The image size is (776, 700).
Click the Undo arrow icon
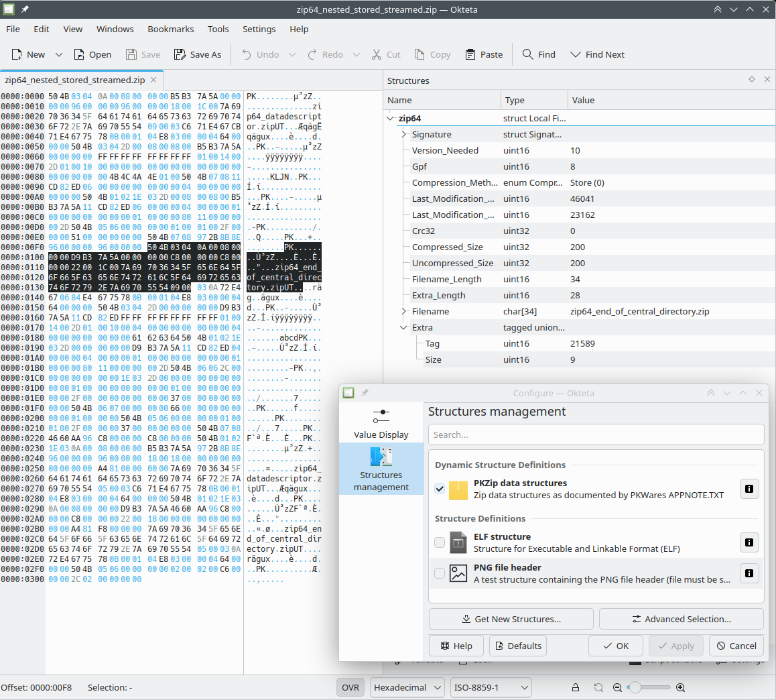coord(247,54)
